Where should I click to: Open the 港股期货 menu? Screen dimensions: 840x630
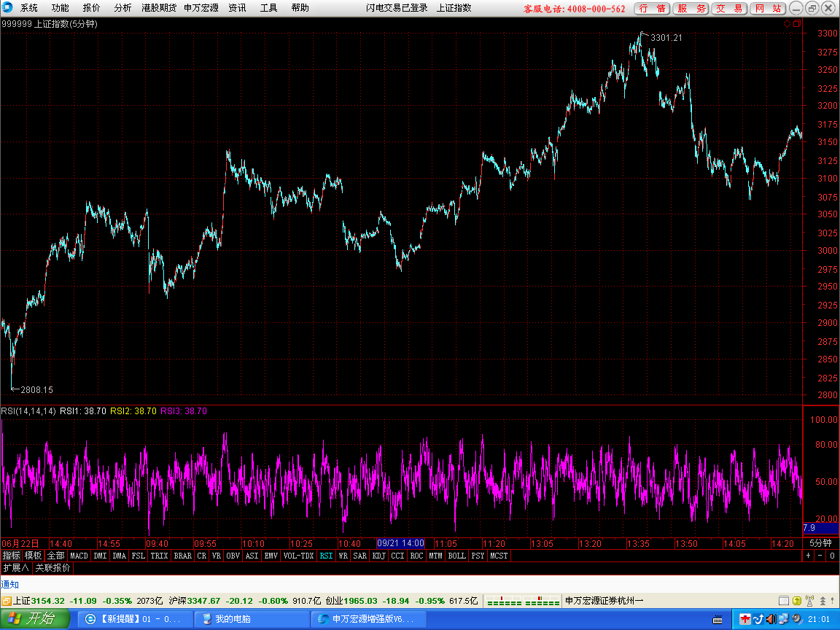(158, 8)
